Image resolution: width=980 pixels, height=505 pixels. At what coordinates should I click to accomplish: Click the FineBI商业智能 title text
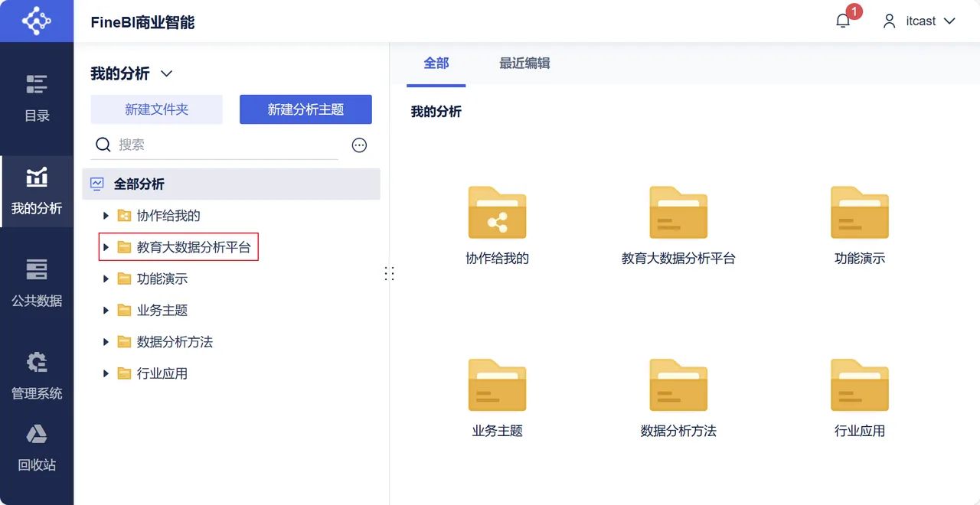pyautogui.click(x=142, y=22)
